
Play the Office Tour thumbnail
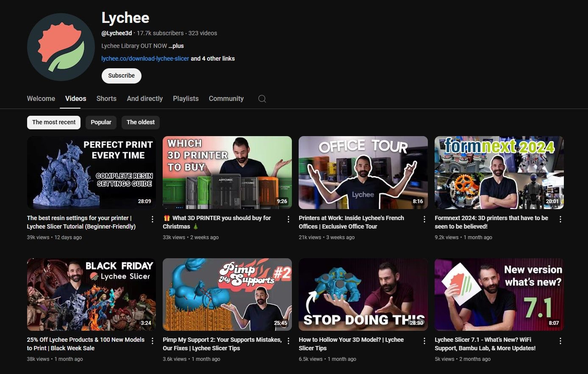[x=363, y=172]
